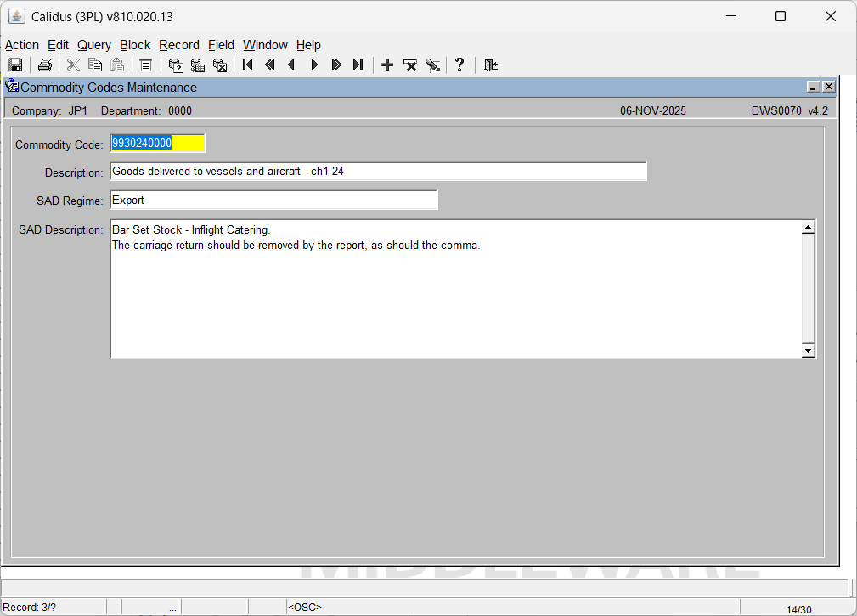Open the Query menu
This screenshot has width=857, height=616.
coord(93,45)
